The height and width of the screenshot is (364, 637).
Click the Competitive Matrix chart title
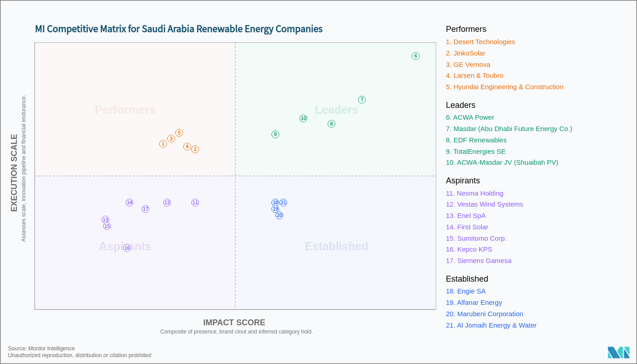click(x=179, y=29)
